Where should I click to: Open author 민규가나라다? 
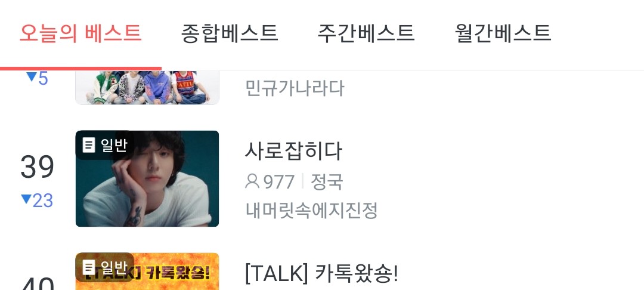pos(295,88)
